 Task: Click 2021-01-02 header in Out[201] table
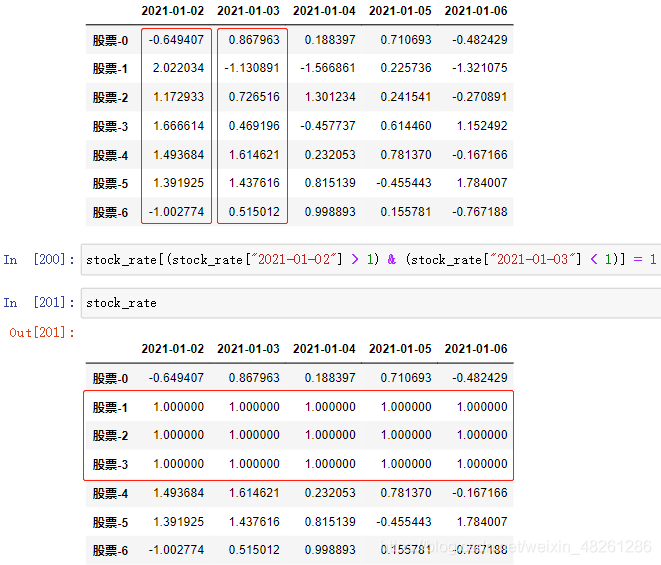[x=172, y=349]
